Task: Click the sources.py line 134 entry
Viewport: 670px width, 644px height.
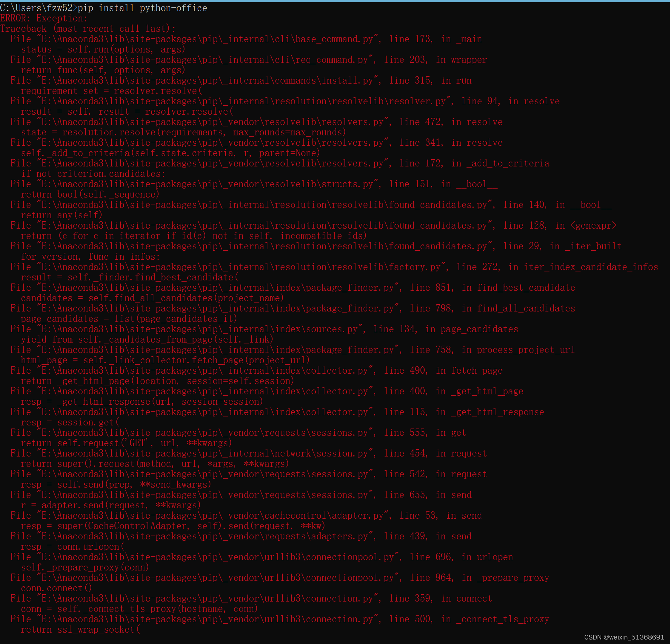Action: click(x=264, y=329)
